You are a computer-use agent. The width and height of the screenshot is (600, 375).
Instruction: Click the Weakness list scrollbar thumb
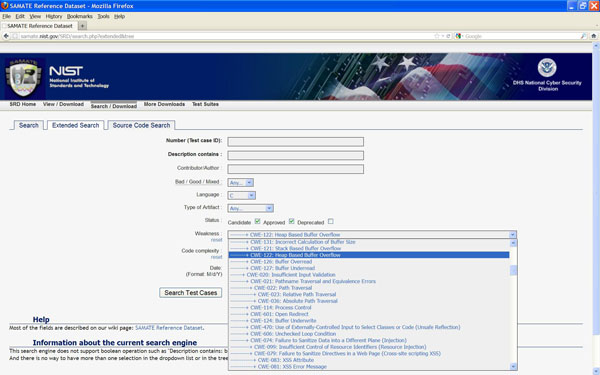tap(513, 270)
